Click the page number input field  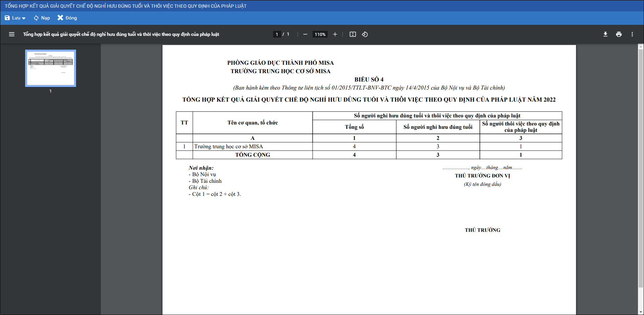[x=277, y=34]
